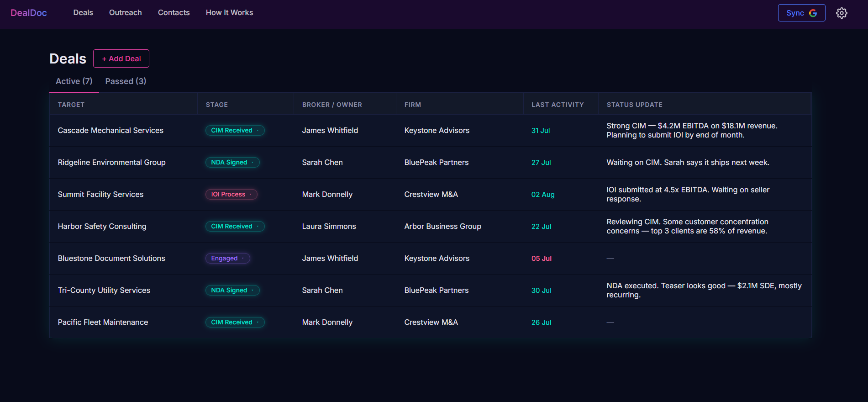
Task: Open the Contacts page
Action: pos(174,13)
